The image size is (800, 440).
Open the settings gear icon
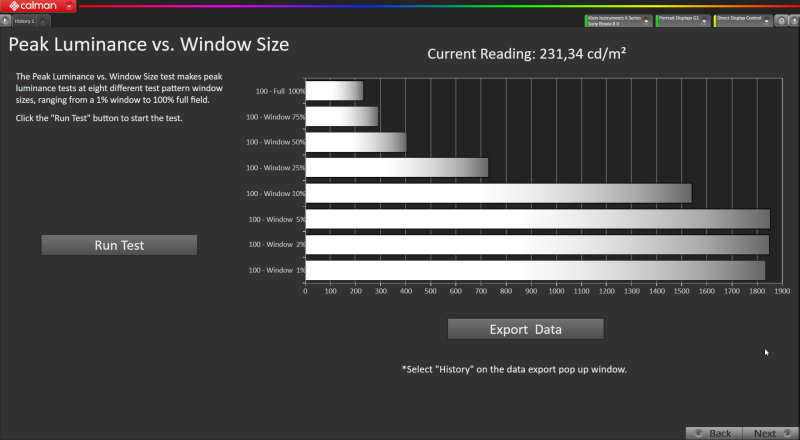(x=781, y=21)
